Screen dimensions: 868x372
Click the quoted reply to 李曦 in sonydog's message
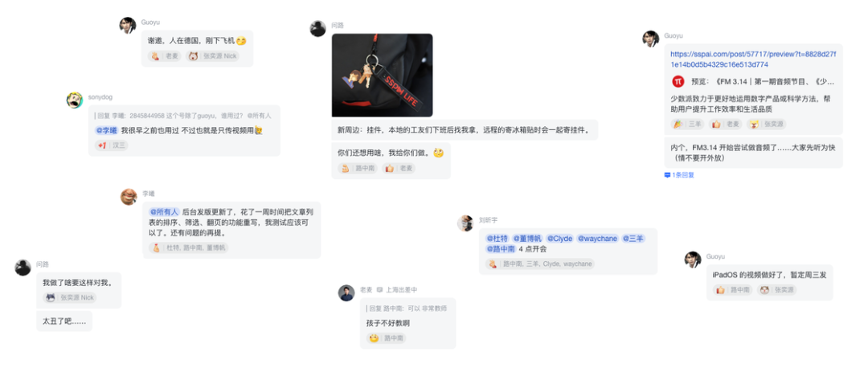click(x=183, y=116)
